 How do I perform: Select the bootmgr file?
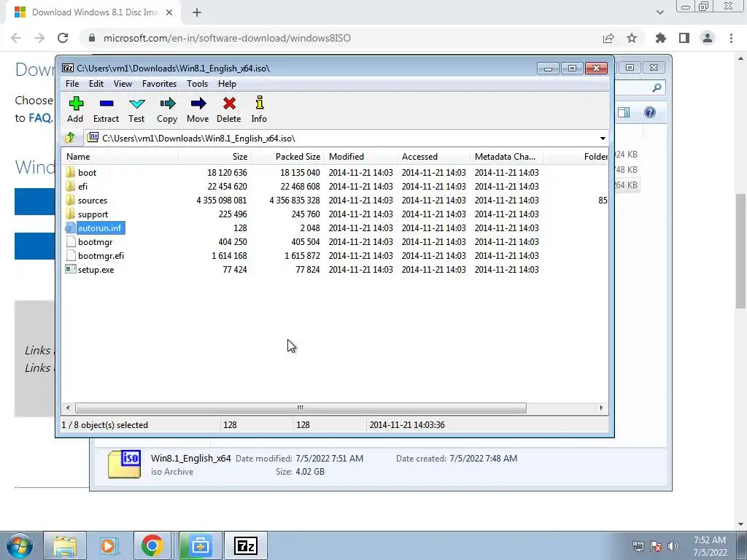coord(95,242)
